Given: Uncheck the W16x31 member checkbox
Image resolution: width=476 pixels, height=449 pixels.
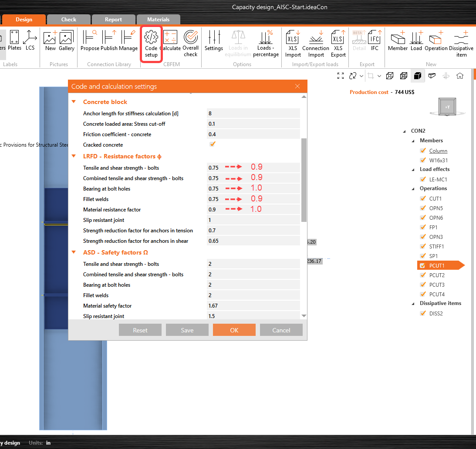Looking at the screenshot, I should coord(422,160).
